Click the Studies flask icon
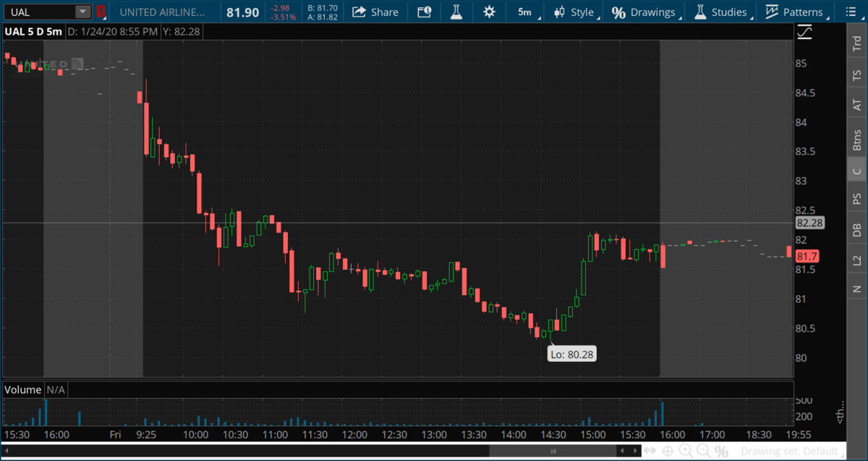Viewport: 868px width, 461px height. click(699, 12)
